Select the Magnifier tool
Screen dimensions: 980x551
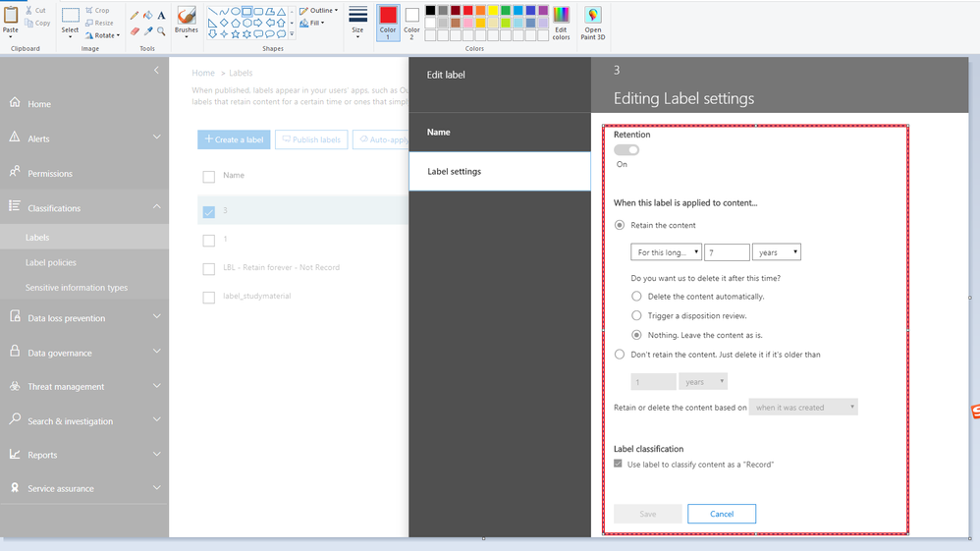[161, 30]
